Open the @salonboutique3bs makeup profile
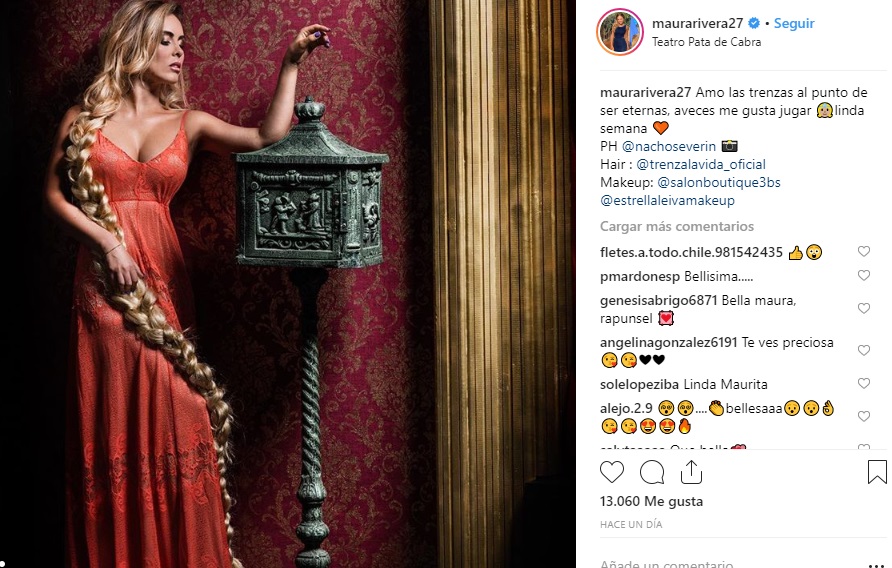 718,183
